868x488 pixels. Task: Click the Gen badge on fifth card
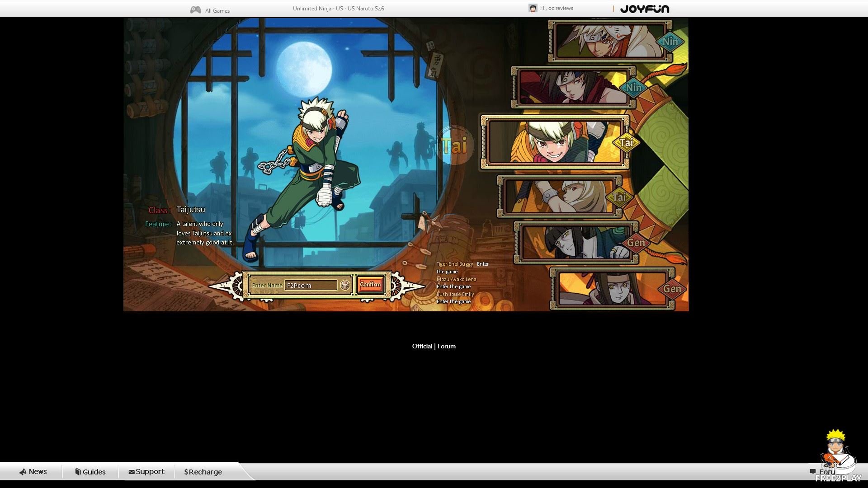(x=636, y=243)
